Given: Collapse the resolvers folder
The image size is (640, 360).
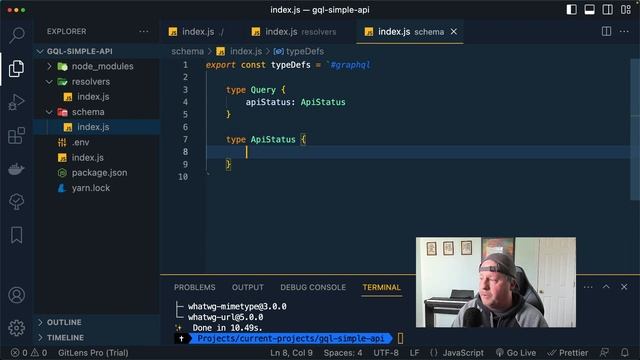Looking at the screenshot, I should pos(96,82).
